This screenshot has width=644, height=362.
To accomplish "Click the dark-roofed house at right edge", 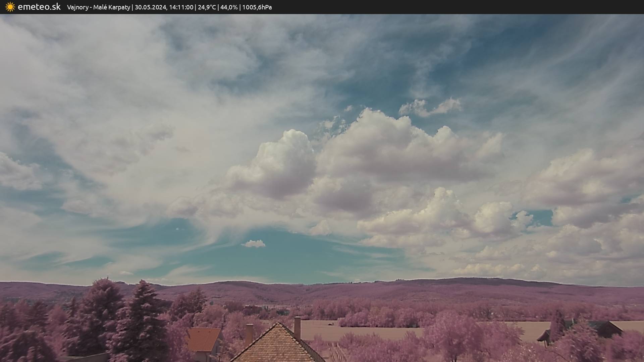I will [604, 328].
